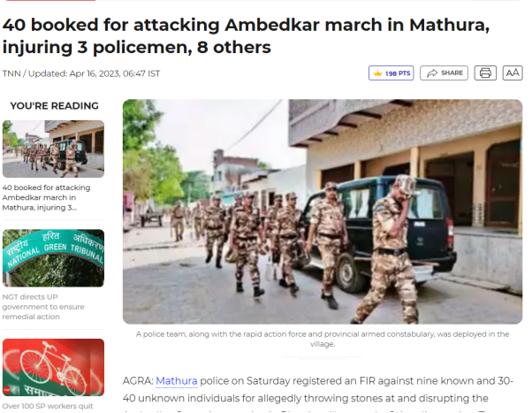Open the Mathura hyperlink in article text
The image size is (532, 413).
(x=177, y=381)
